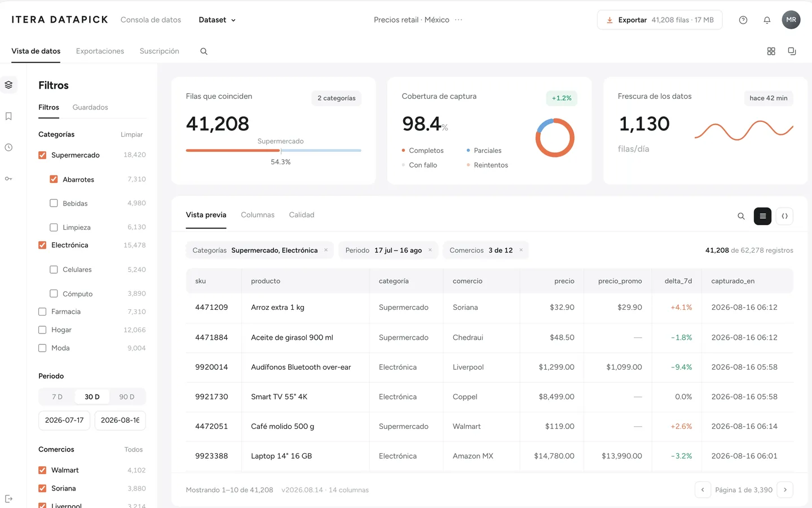Search within the preview table
Screen dimensions: 812x508
(741, 216)
